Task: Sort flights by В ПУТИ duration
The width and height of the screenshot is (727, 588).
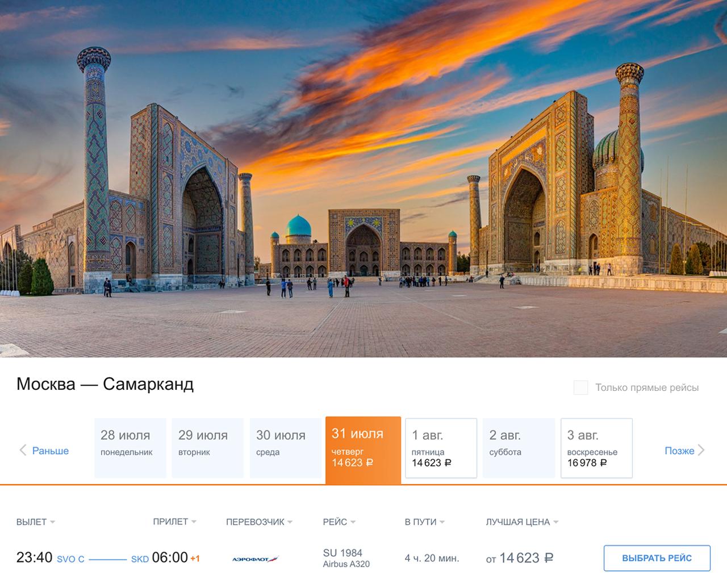Action: tap(424, 522)
